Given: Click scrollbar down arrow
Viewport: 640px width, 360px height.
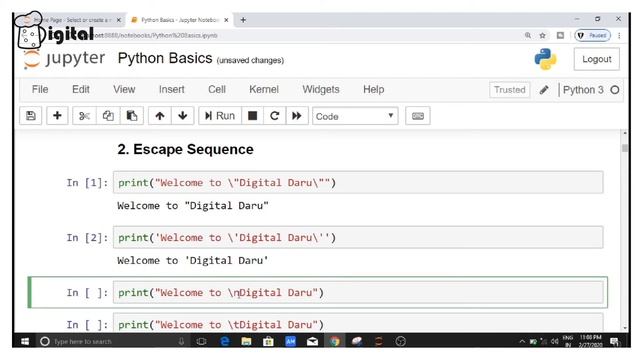Looking at the screenshot, I should point(624,328).
